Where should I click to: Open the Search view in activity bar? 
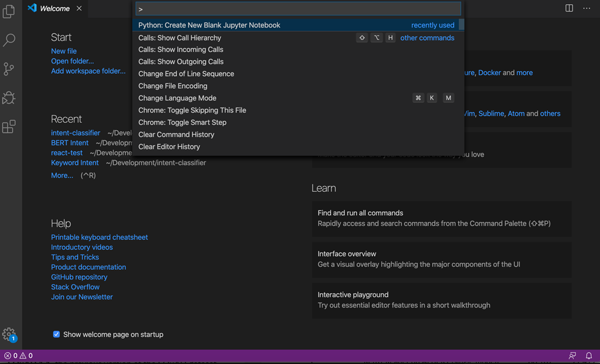[x=9, y=40]
